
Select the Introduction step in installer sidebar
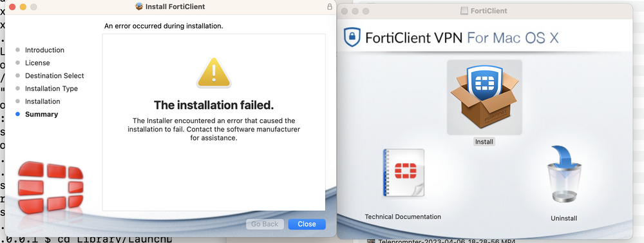pyautogui.click(x=44, y=50)
